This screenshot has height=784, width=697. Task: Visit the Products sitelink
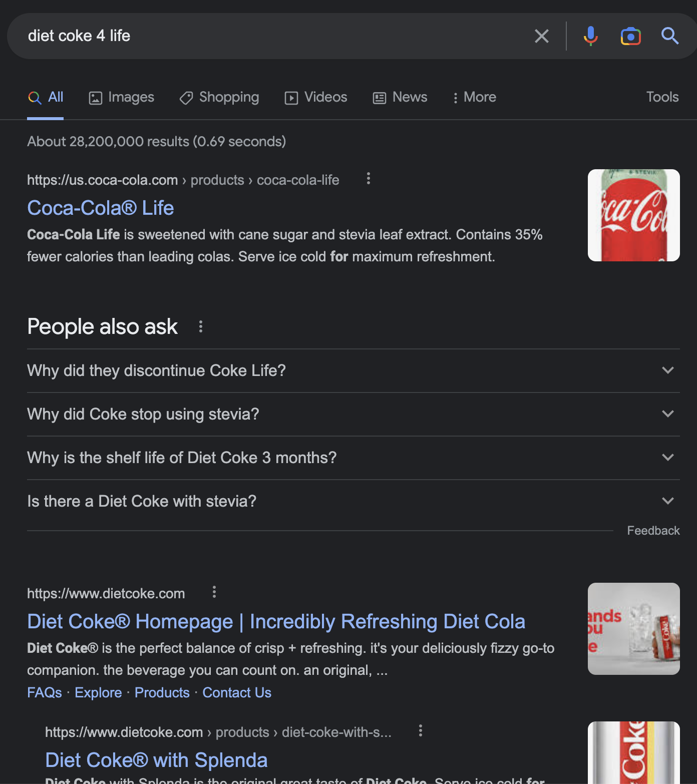point(162,692)
